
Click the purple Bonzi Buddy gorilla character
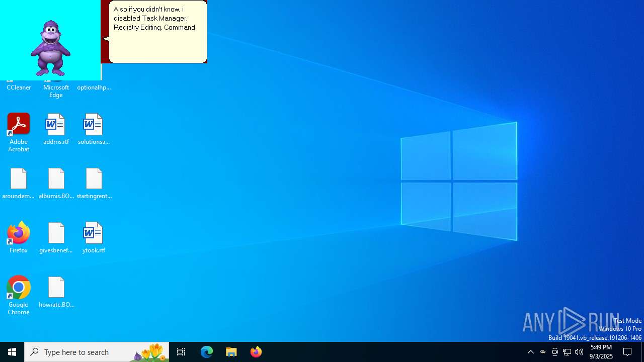(50, 48)
